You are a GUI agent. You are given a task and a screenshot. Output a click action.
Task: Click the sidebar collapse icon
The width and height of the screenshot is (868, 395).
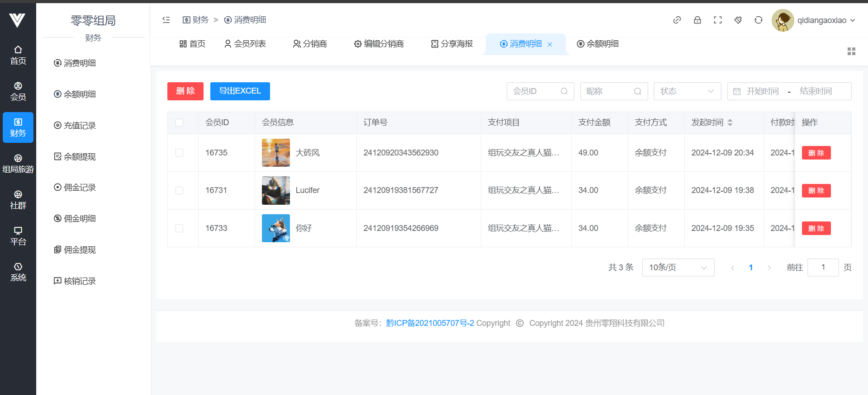click(166, 20)
